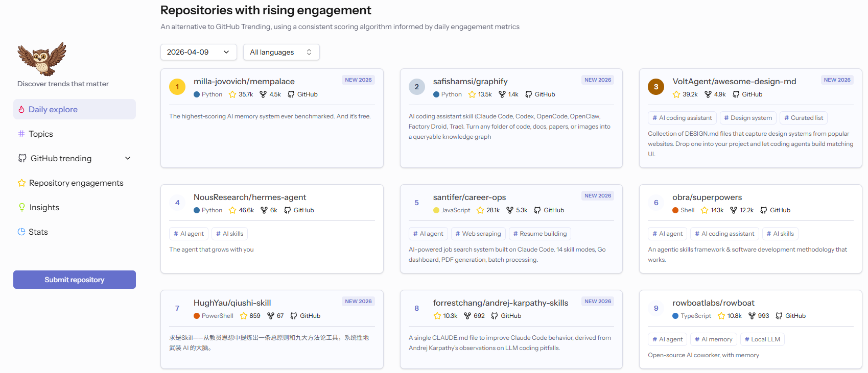Open milla-jovovich/mempalace repository link

(x=244, y=81)
